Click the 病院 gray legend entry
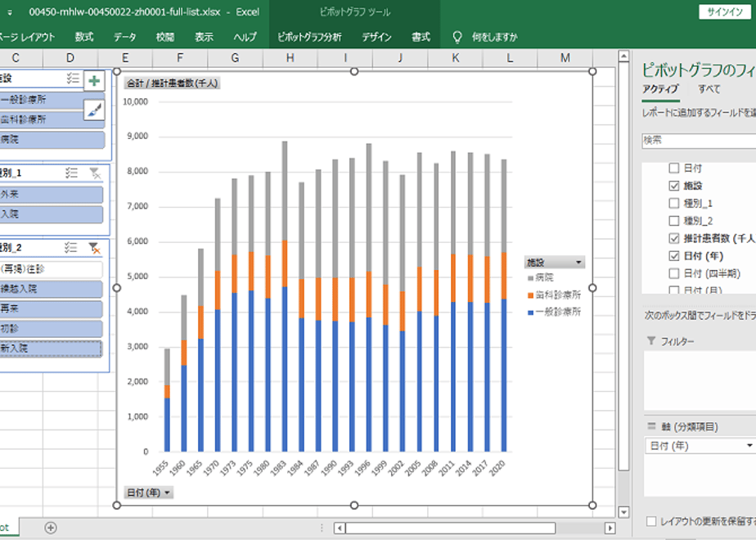 (x=541, y=277)
